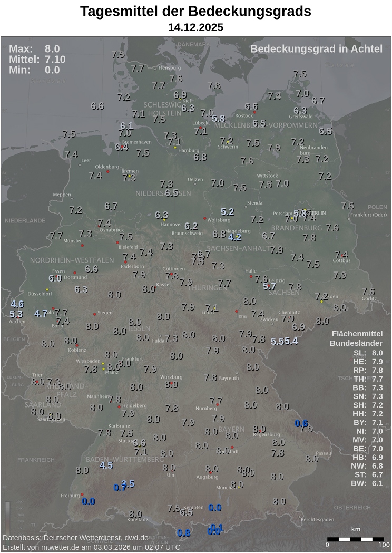Click the map title 'Tagesmittel der Bedeckungsgrads'
392x553 pixels.
pos(195,11)
